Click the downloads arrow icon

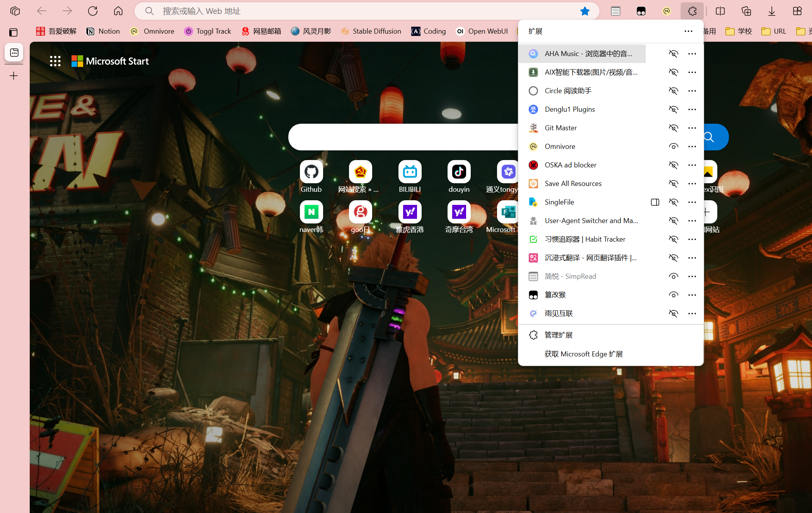771,11
